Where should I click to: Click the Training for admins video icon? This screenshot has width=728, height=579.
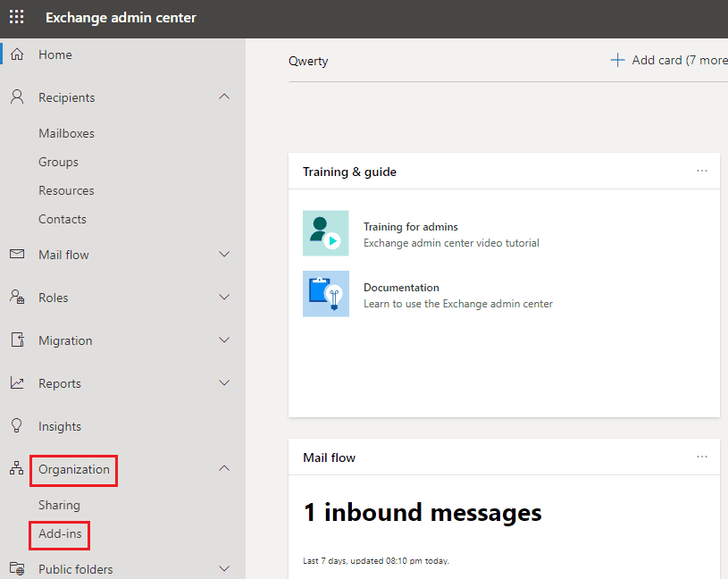[x=325, y=234]
